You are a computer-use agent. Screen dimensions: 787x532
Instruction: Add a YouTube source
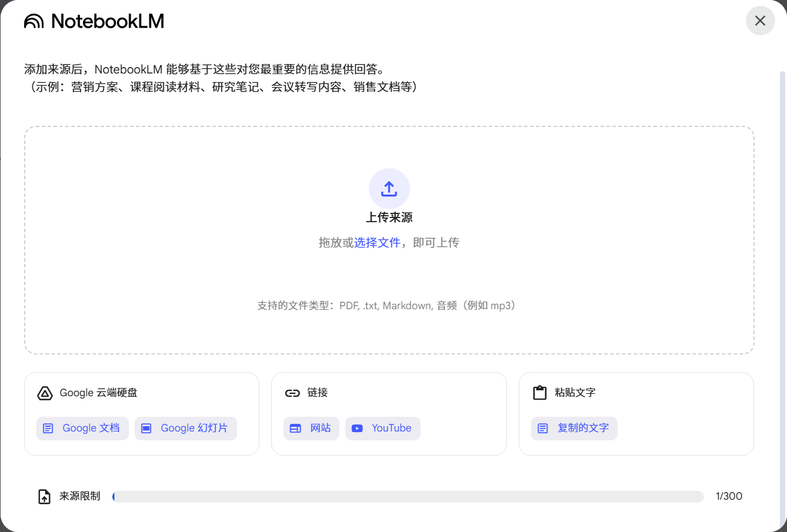tap(383, 429)
